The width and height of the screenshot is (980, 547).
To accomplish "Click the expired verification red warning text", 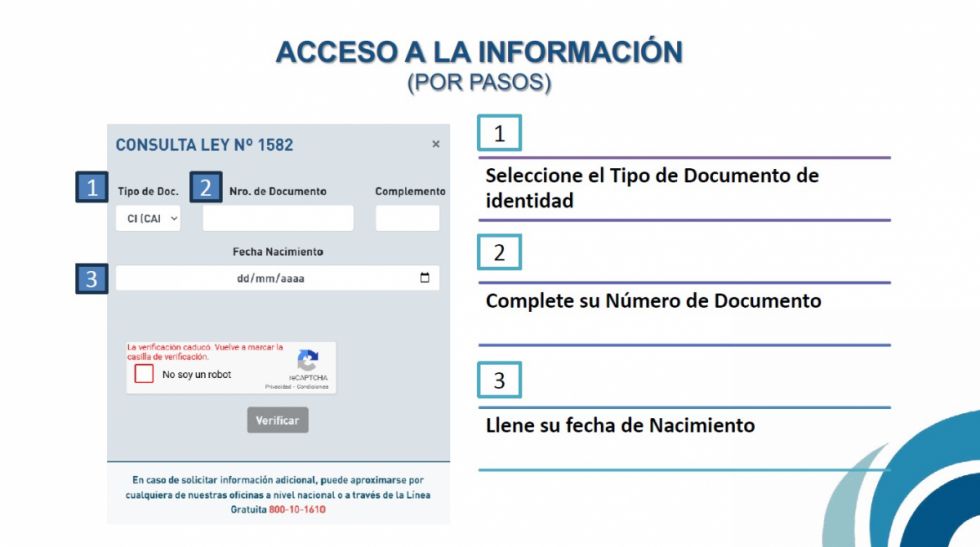I will (205, 351).
